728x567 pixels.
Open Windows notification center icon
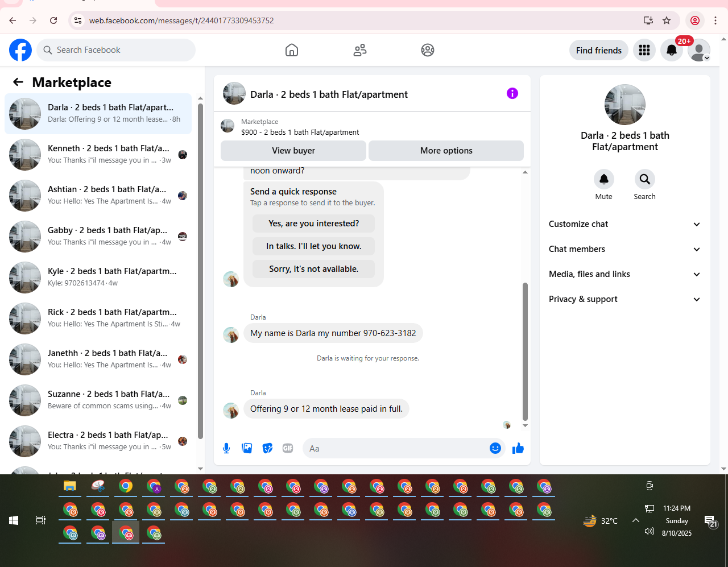pyautogui.click(x=710, y=520)
